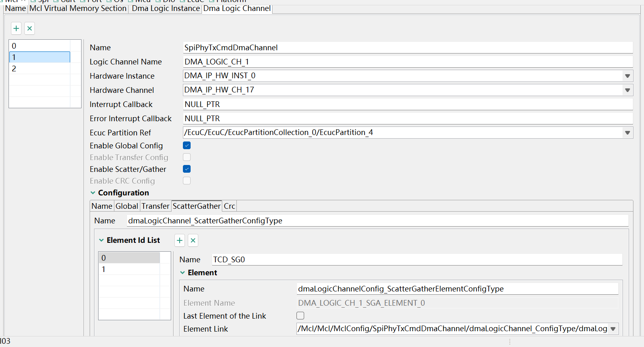This screenshot has width=644, height=347.
Task: Open the Crc configuration tab
Action: pos(229,206)
